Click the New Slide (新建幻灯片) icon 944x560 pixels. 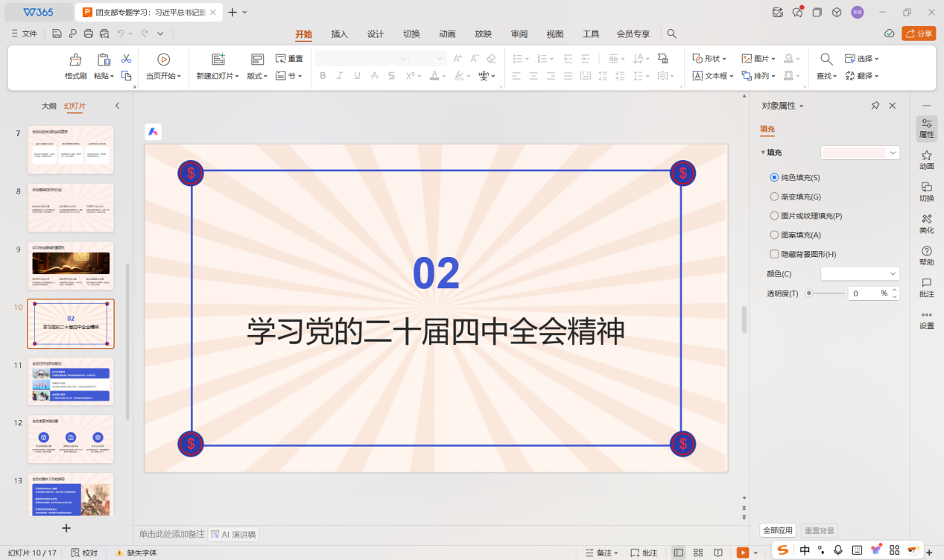218,60
